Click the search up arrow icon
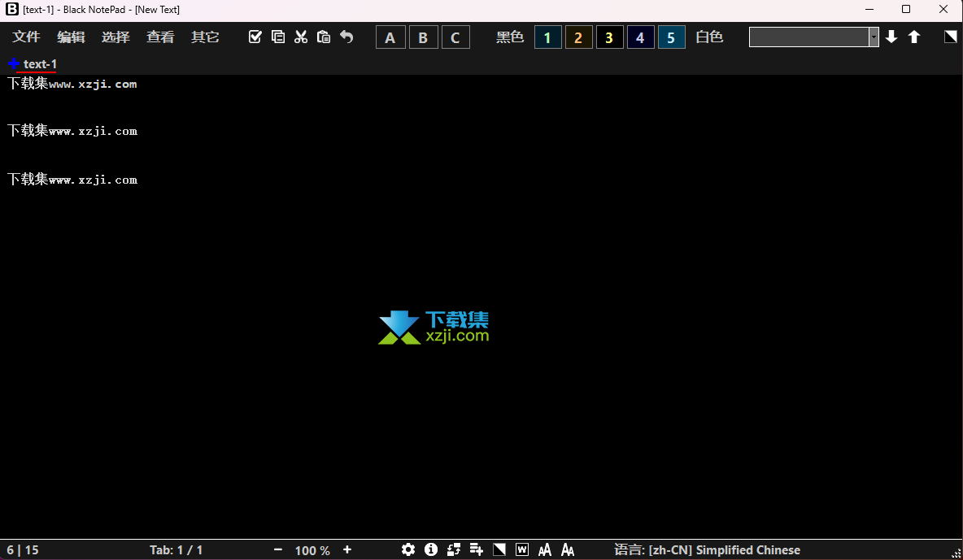963x560 pixels. (914, 37)
